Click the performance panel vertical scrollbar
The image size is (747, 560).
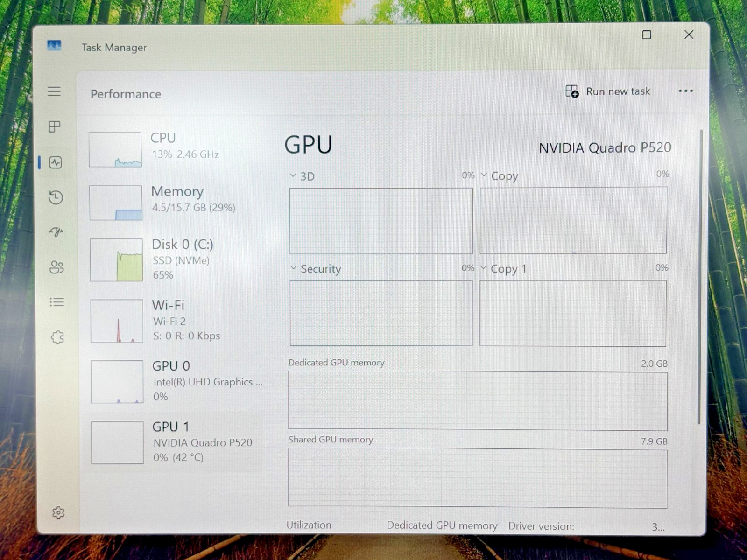700,277
